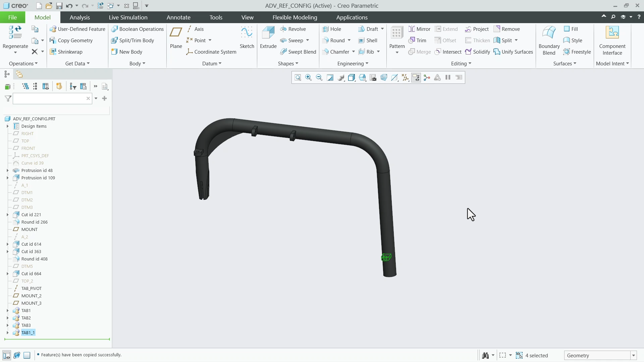The width and height of the screenshot is (644, 362).
Task: Select the Swept Blend tool
Action: (298, 52)
